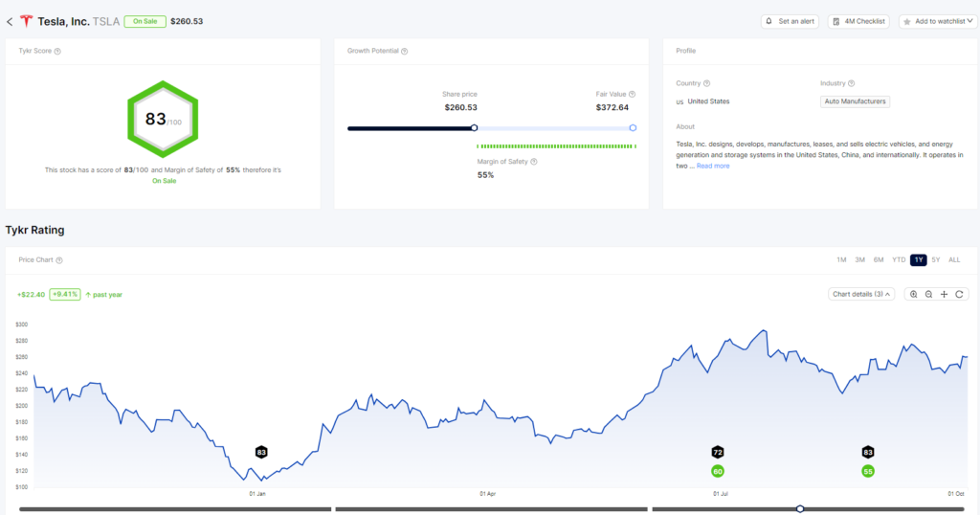
Task: Open Growth Potential info icon
Action: click(x=405, y=51)
